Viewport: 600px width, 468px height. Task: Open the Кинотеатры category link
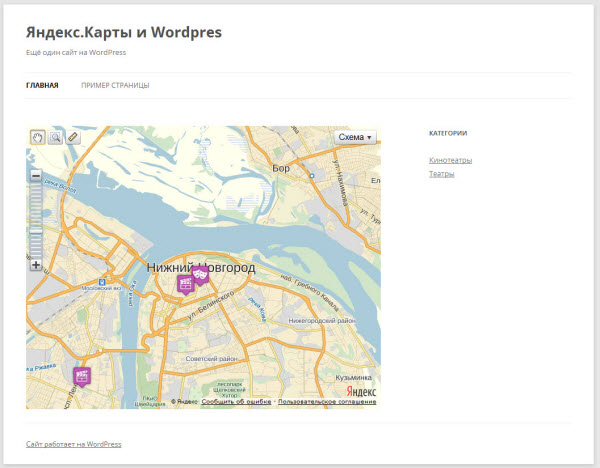point(450,160)
